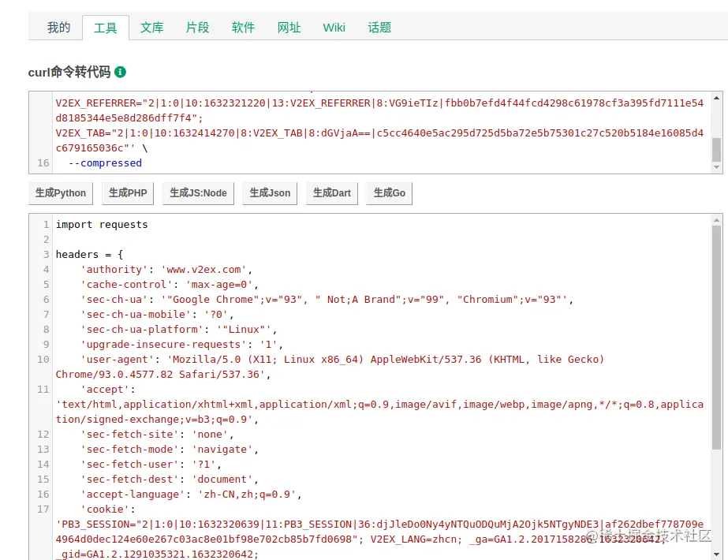Open the 我的 tab
Image resolution: width=728 pixels, height=560 pixels.
click(58, 28)
